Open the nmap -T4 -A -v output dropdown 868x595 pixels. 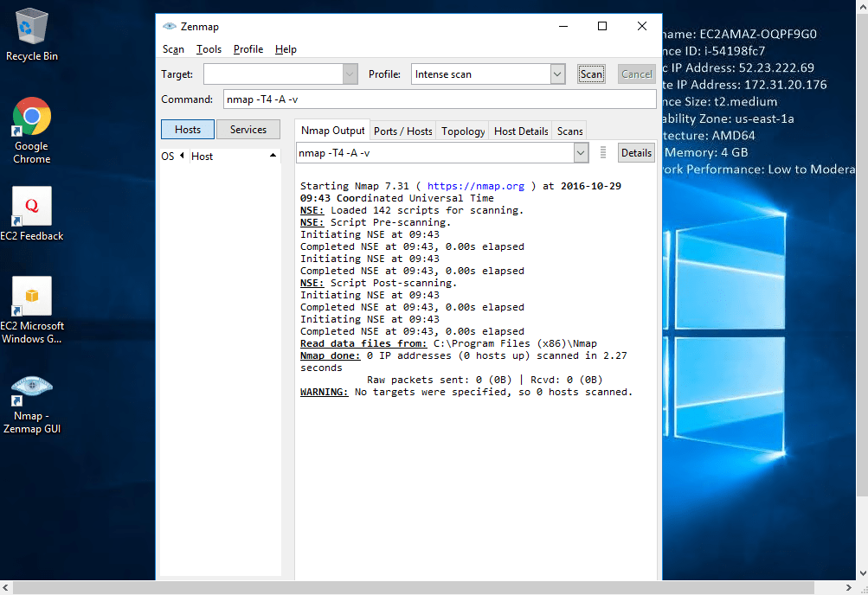(581, 153)
